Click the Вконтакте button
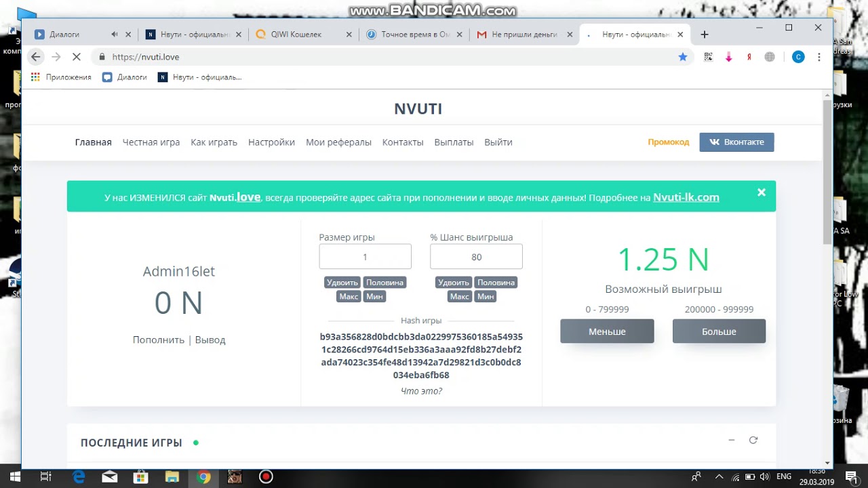 pyautogui.click(x=736, y=142)
